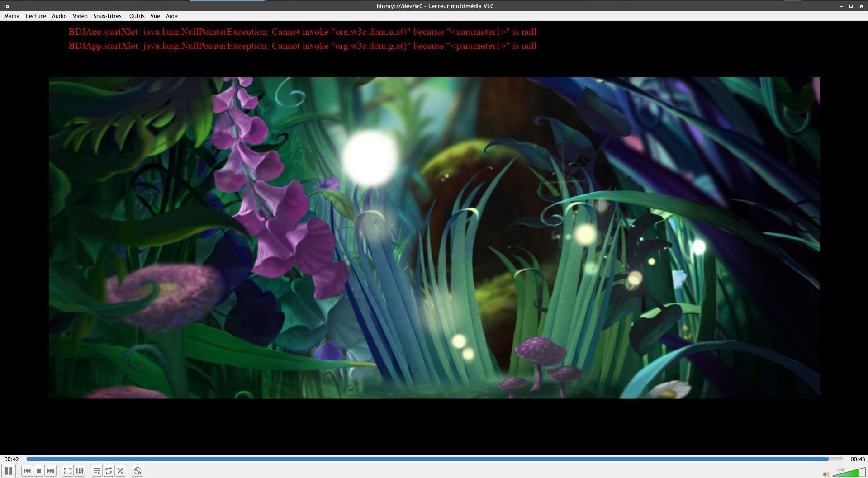Open the Blu-ray disc menu
868x478 pixels.
tap(138, 471)
